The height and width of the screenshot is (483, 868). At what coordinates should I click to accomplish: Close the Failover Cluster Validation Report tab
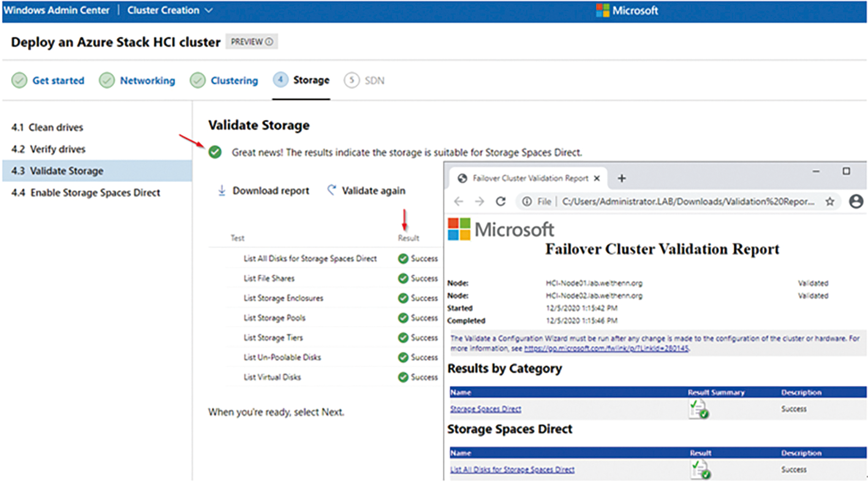pos(597,178)
